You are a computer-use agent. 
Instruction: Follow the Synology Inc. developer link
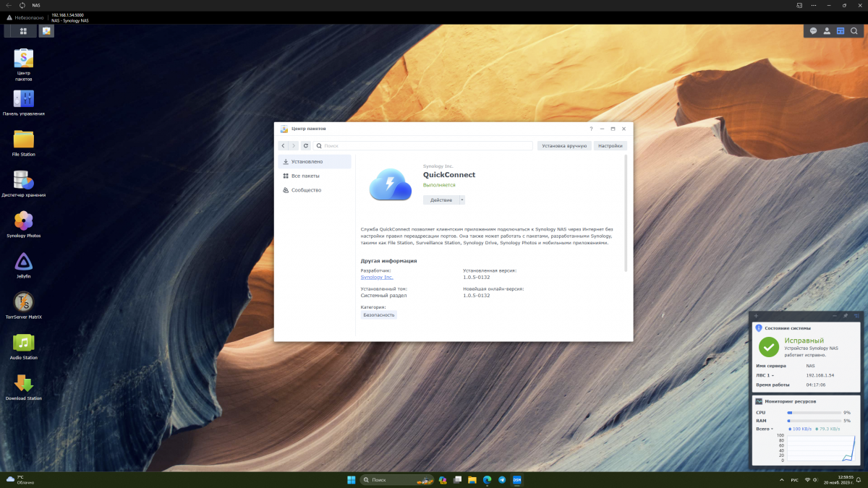tap(377, 277)
